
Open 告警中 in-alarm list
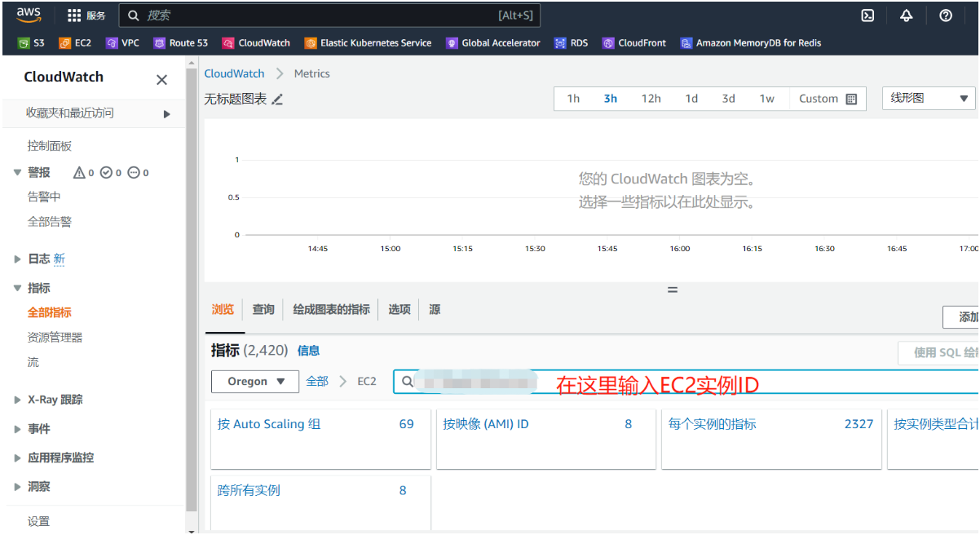click(x=44, y=197)
